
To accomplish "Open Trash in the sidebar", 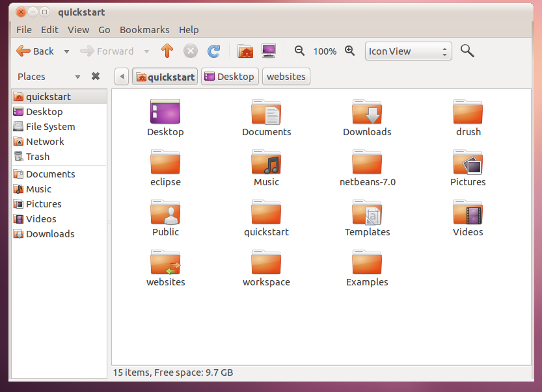I will click(59, 157).
